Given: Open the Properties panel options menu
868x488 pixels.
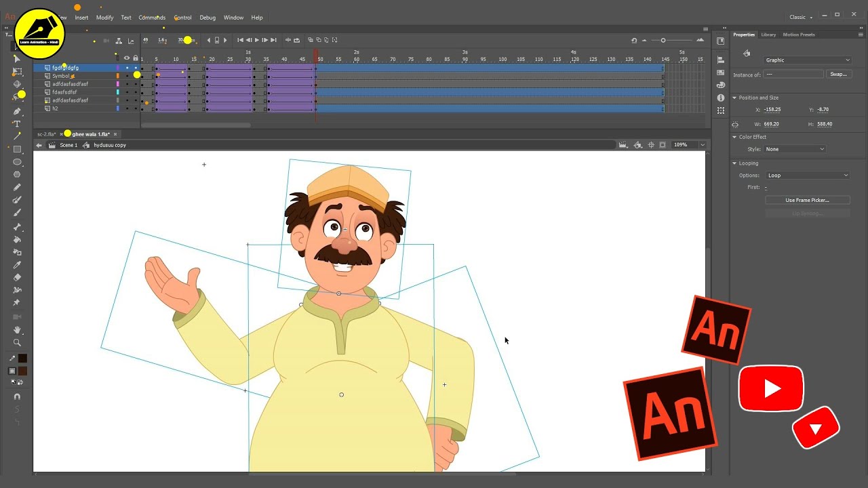Looking at the screenshot, I should pyautogui.click(x=861, y=35).
